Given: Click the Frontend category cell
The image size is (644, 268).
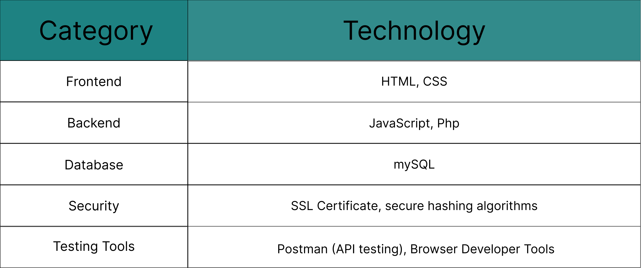Looking at the screenshot, I should point(94,82).
